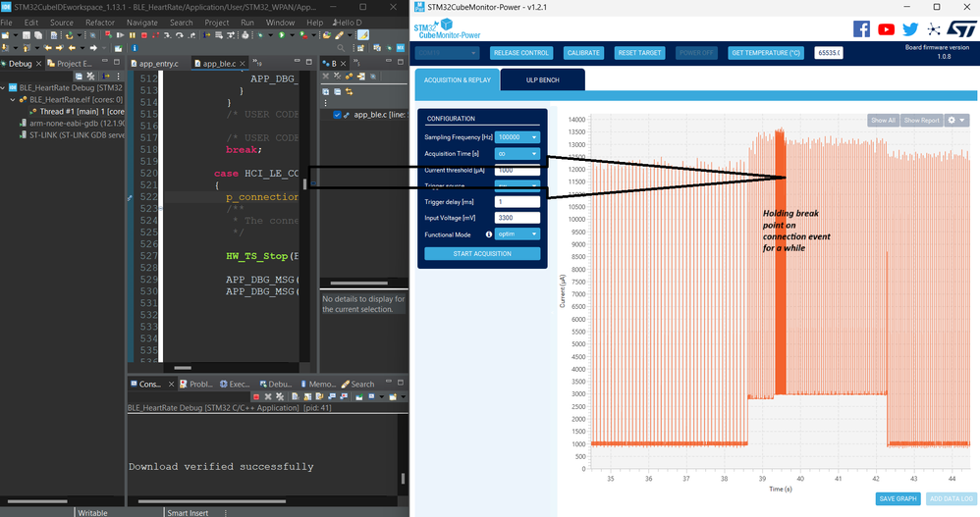This screenshot has height=517, width=980.
Task: Click Collapse All icon in Breakpoints view
Action: point(338,92)
